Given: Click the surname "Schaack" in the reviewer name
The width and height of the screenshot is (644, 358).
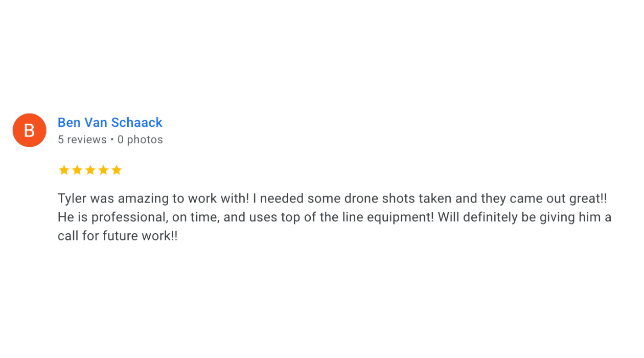Looking at the screenshot, I should click(136, 123).
